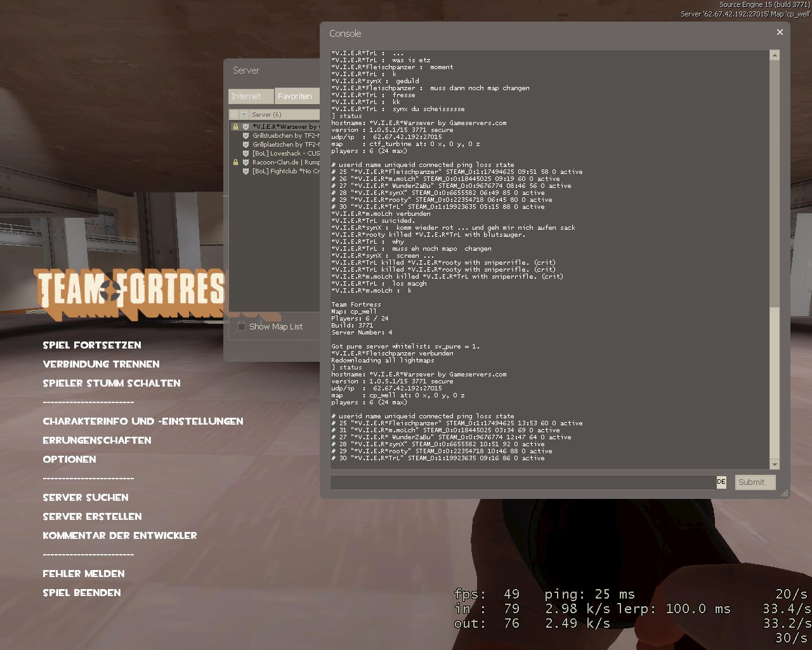
Task: Click the console resize grip corner
Action: (784, 493)
